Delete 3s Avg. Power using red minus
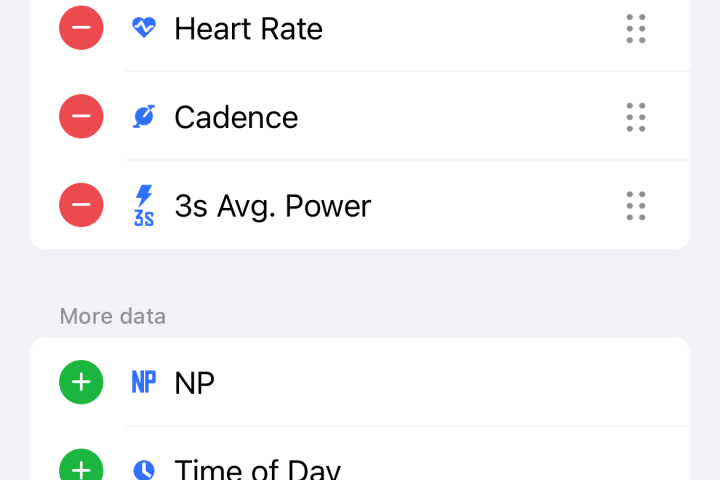 point(81,205)
